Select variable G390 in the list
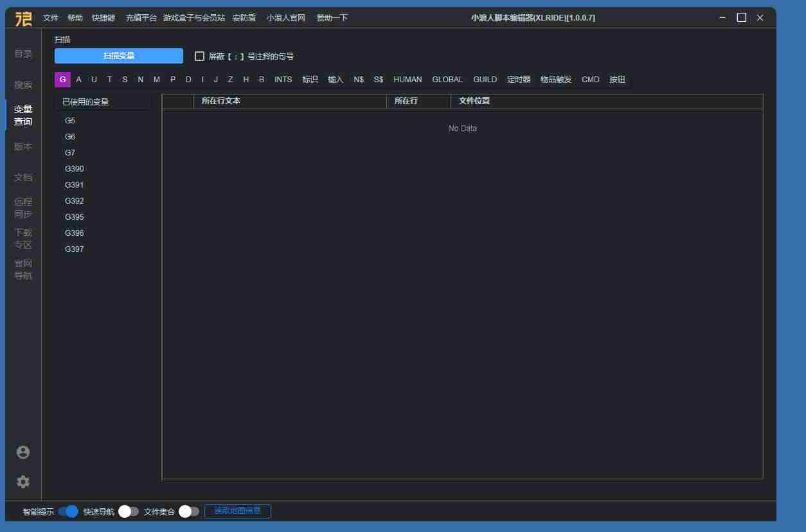The width and height of the screenshot is (806, 532). [75, 169]
